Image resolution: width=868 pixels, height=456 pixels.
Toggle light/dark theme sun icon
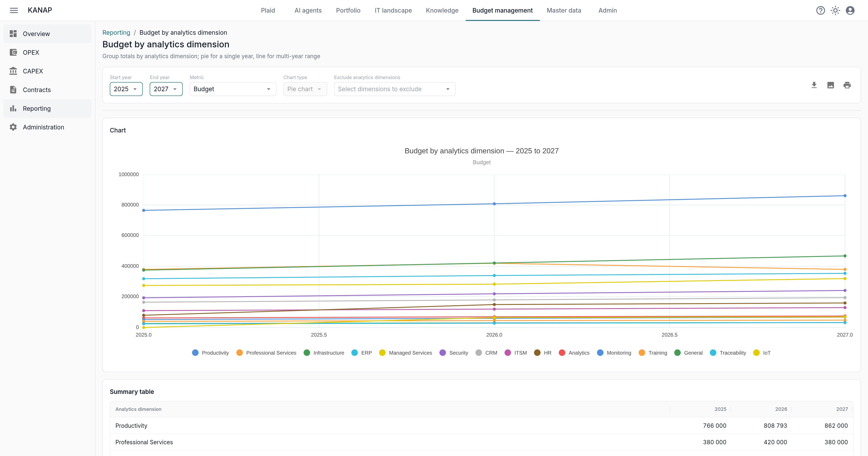835,10
